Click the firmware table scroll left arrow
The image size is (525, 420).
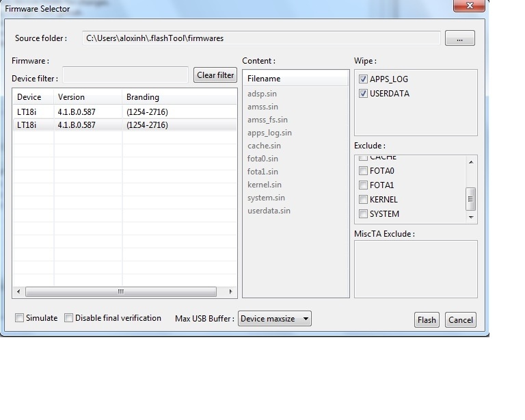(x=18, y=291)
